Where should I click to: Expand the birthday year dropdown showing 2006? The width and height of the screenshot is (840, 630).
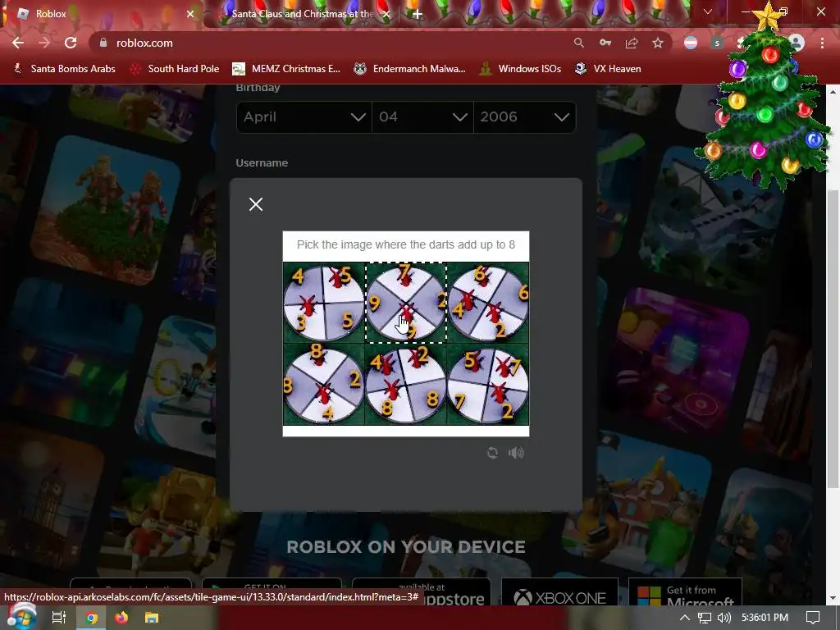(x=524, y=116)
